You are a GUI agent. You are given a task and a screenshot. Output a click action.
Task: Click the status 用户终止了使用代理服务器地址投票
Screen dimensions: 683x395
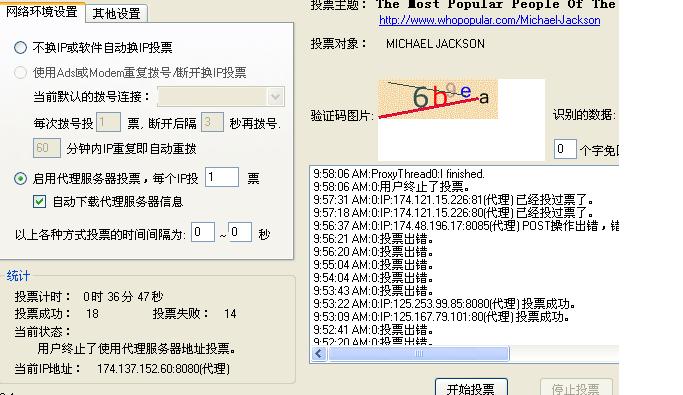[x=137, y=348]
